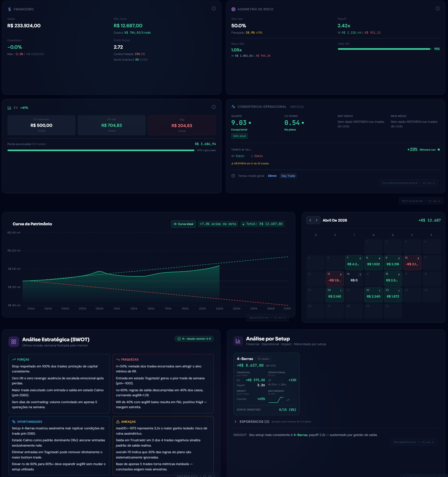Click the Profit factor value 2.72

pyautogui.click(x=118, y=47)
